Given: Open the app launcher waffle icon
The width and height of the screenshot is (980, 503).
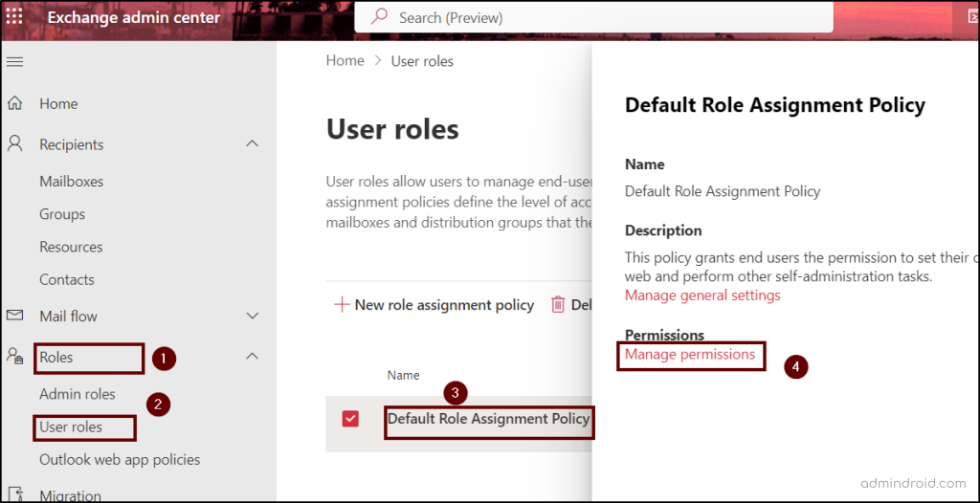Looking at the screenshot, I should [x=13, y=17].
